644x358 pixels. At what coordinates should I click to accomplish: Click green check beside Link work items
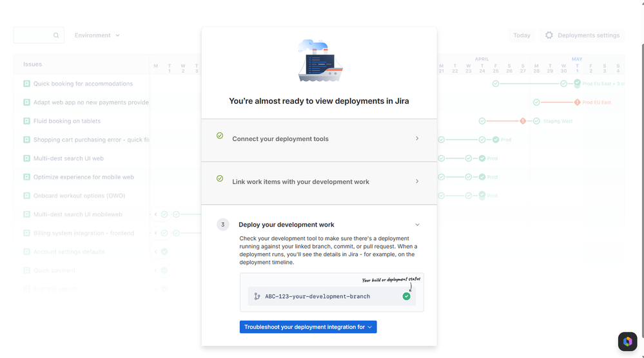(220, 178)
